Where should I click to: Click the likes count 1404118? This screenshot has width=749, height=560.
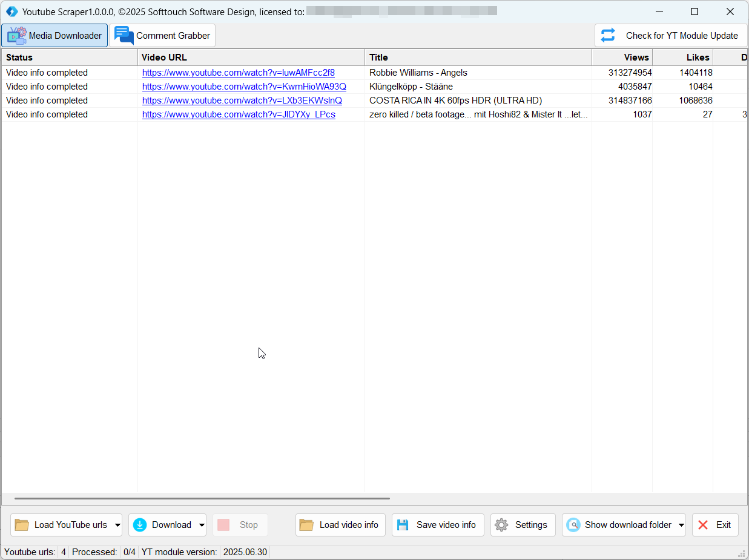pyautogui.click(x=696, y=73)
